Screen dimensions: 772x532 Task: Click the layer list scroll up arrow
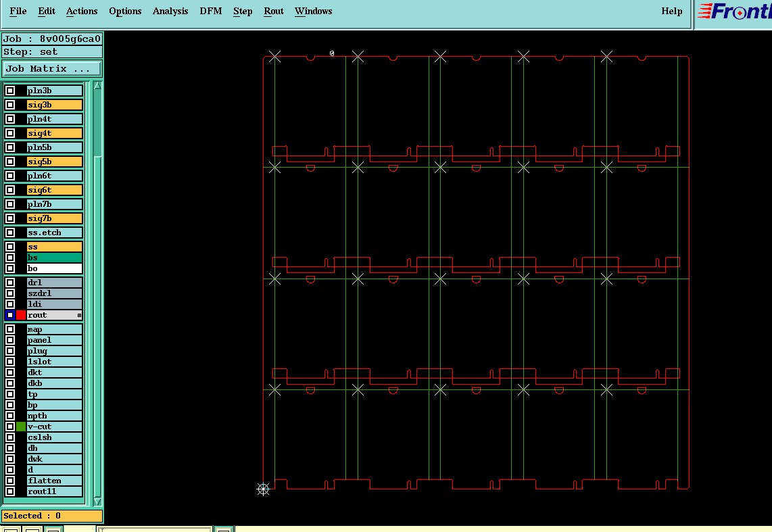coord(97,86)
